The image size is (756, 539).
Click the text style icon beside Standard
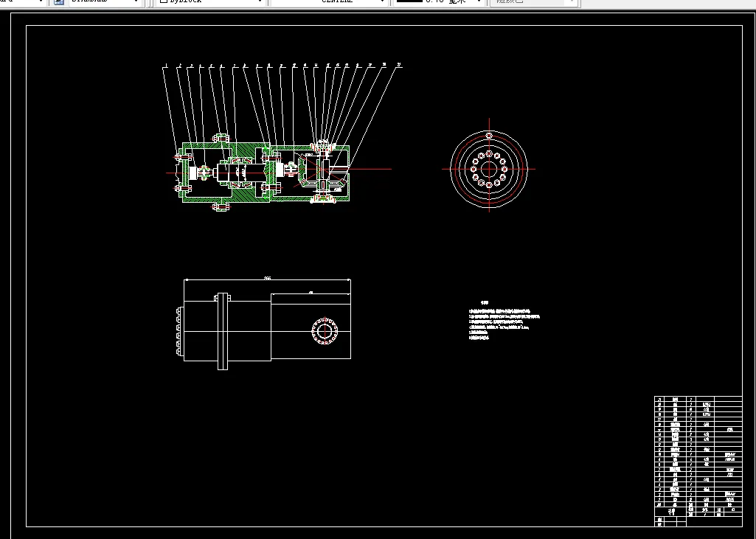59,2
